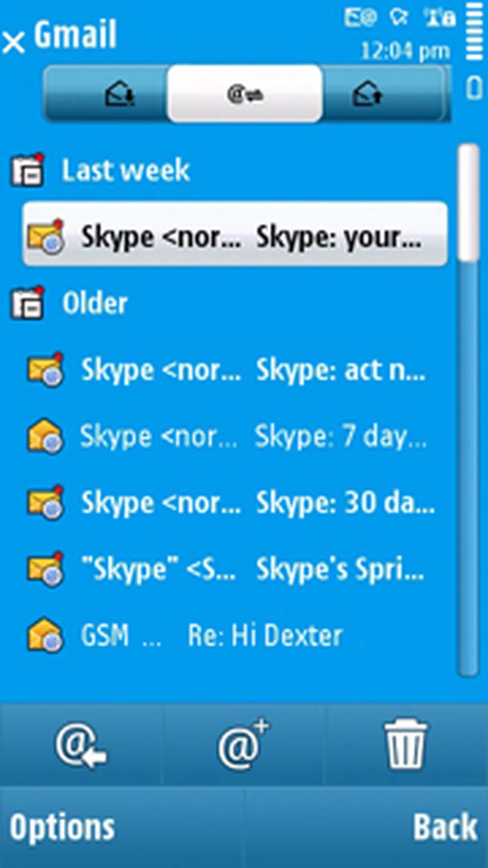Tap the 12:04 pm clock
Screen dimensions: 488x868
(x=405, y=51)
